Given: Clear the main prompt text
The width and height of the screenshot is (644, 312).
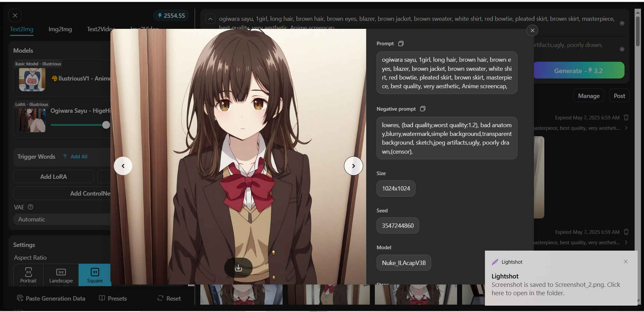Looking at the screenshot, I should click(622, 23).
